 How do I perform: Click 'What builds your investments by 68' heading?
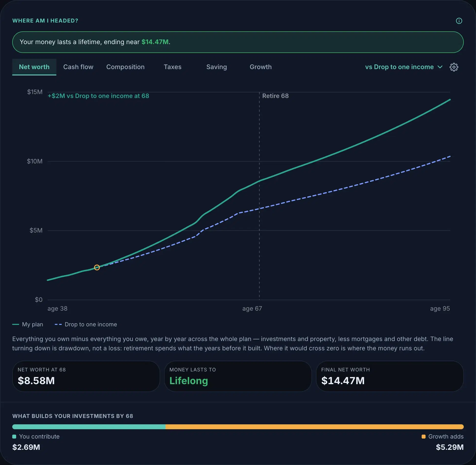[73, 416]
